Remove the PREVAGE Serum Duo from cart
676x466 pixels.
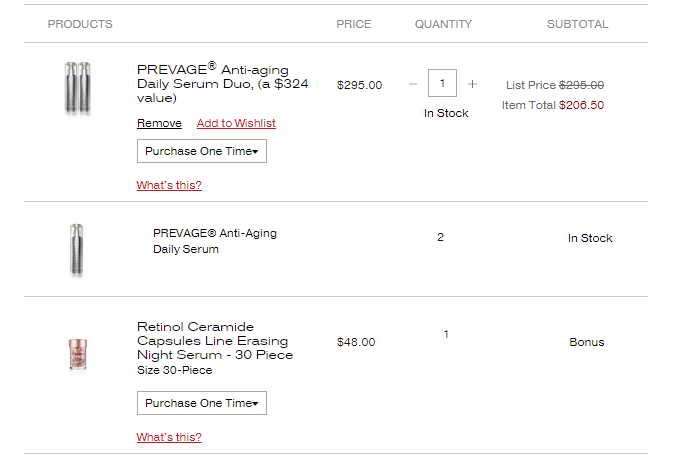pos(159,123)
